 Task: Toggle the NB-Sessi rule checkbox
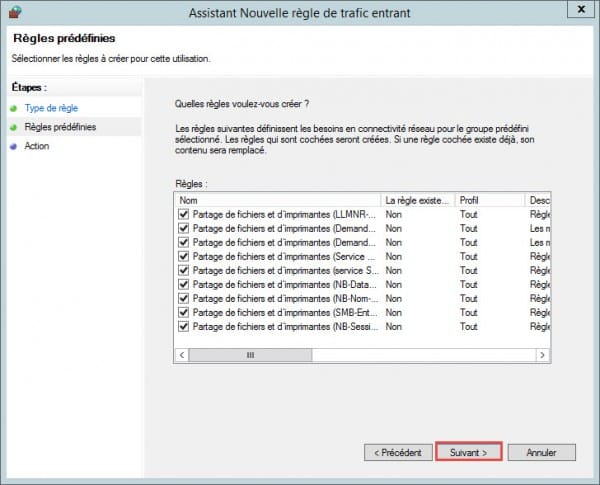[x=182, y=326]
